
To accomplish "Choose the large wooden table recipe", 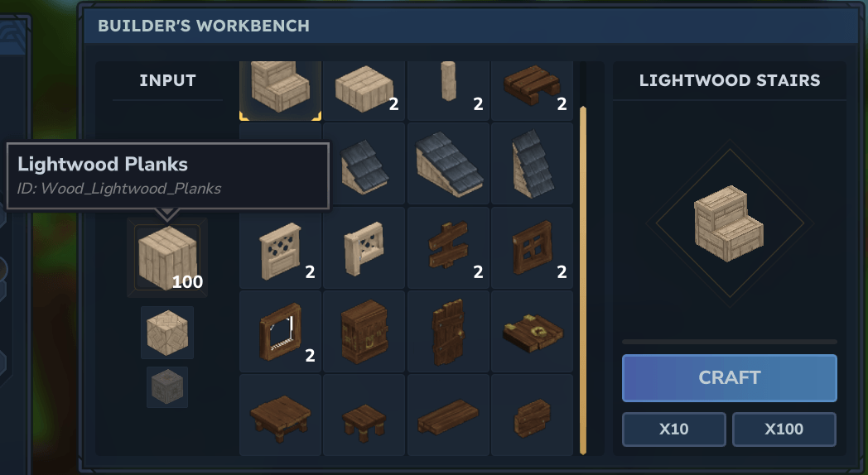I will [x=280, y=415].
